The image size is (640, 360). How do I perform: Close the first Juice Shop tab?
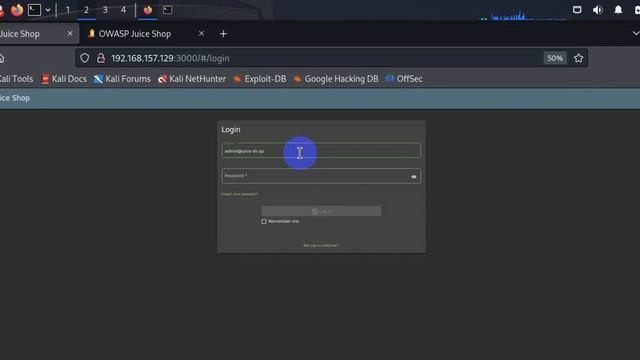tap(70, 33)
